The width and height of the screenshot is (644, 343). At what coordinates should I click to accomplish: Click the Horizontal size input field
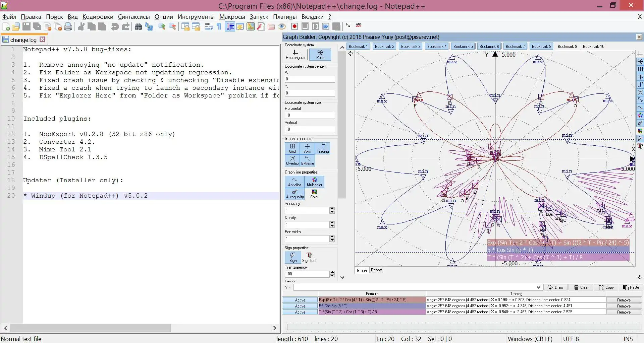point(310,115)
